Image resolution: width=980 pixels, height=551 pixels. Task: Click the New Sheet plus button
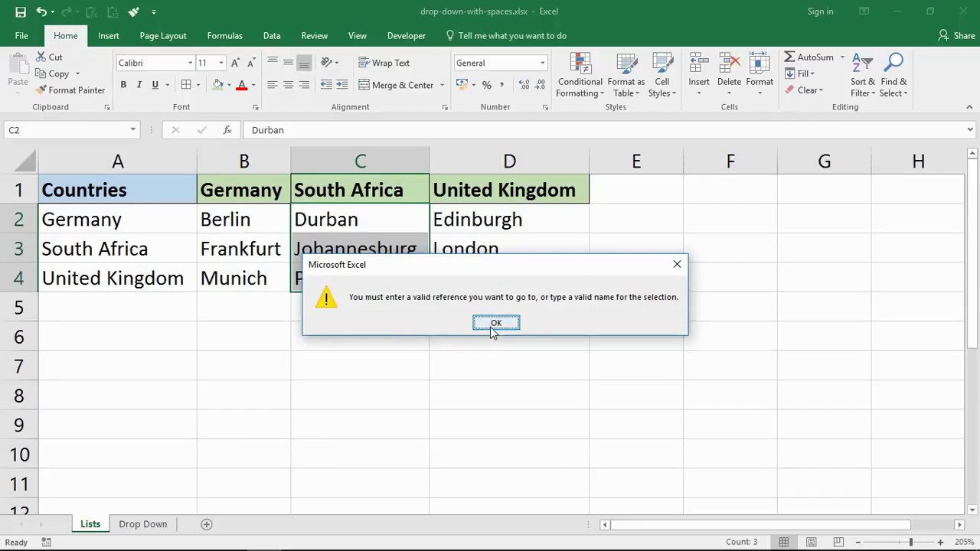click(206, 523)
